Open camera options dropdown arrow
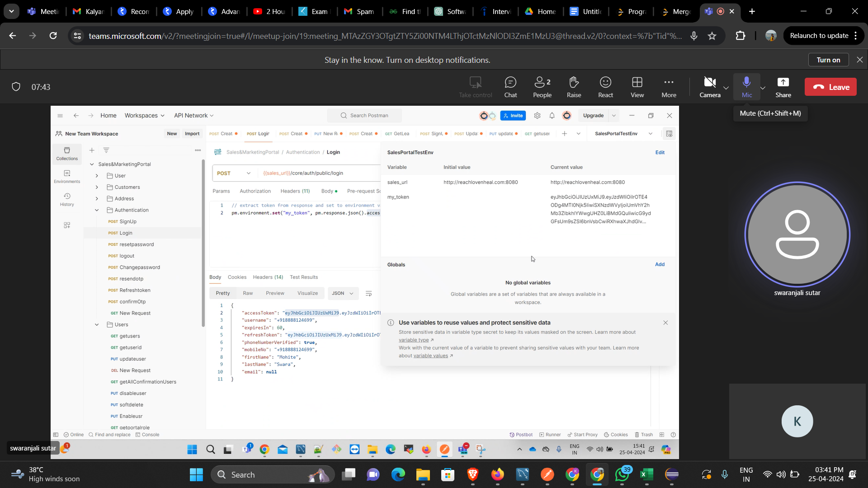 click(726, 88)
